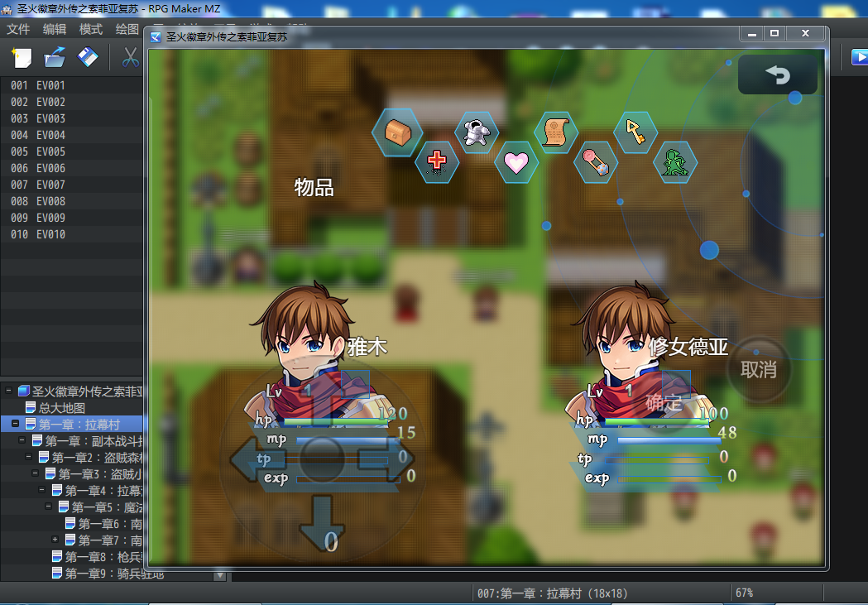This screenshot has width=868, height=605.
Task: Select the 总大地图 map in the tree
Action: (x=55, y=408)
